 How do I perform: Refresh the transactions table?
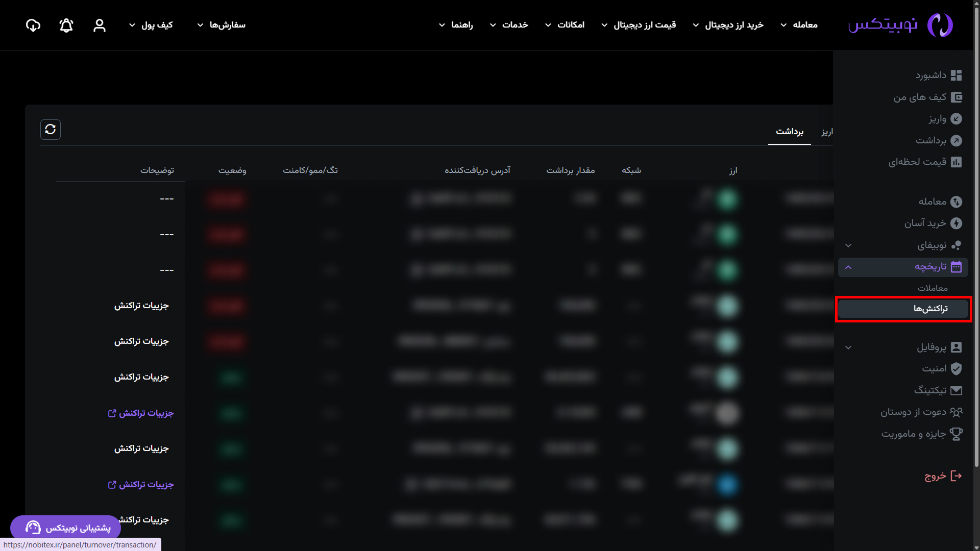pos(51,130)
